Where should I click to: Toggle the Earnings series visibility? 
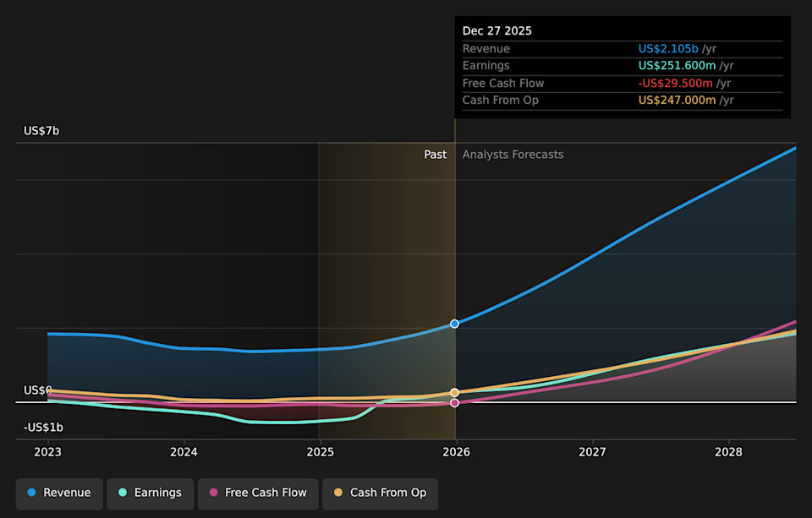[x=150, y=493]
